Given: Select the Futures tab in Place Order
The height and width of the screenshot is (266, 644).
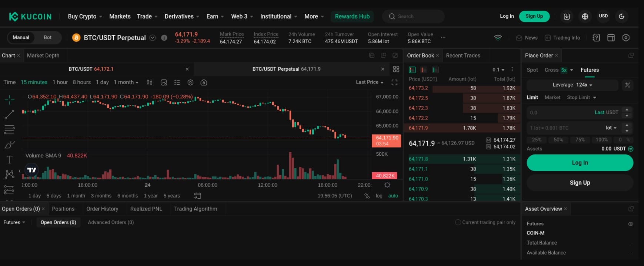Looking at the screenshot, I should 590,70.
